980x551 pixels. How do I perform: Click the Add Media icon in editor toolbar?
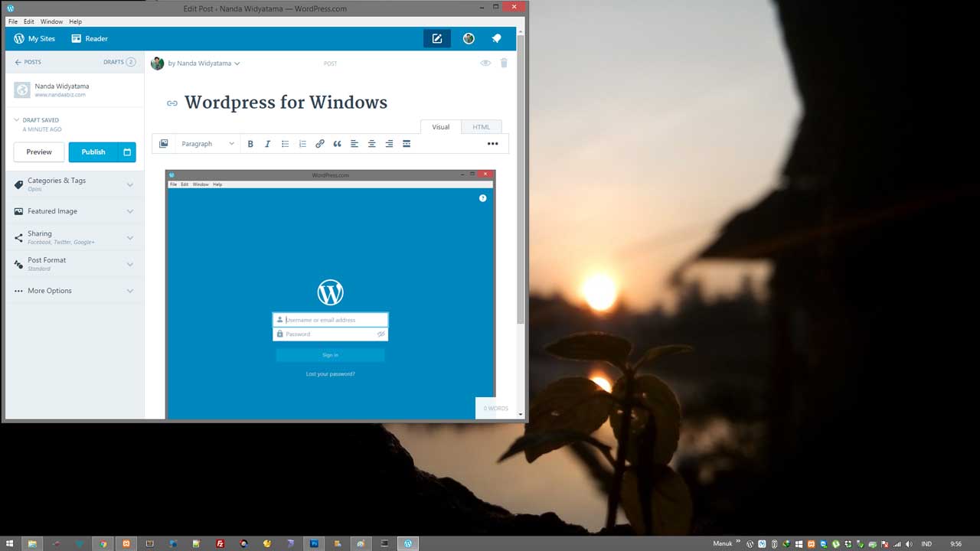click(x=163, y=144)
